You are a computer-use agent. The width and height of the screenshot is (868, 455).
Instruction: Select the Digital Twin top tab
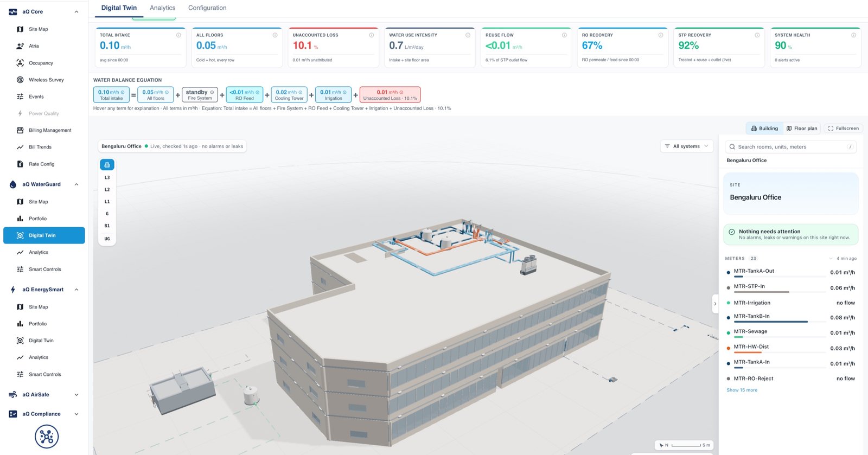click(x=119, y=8)
